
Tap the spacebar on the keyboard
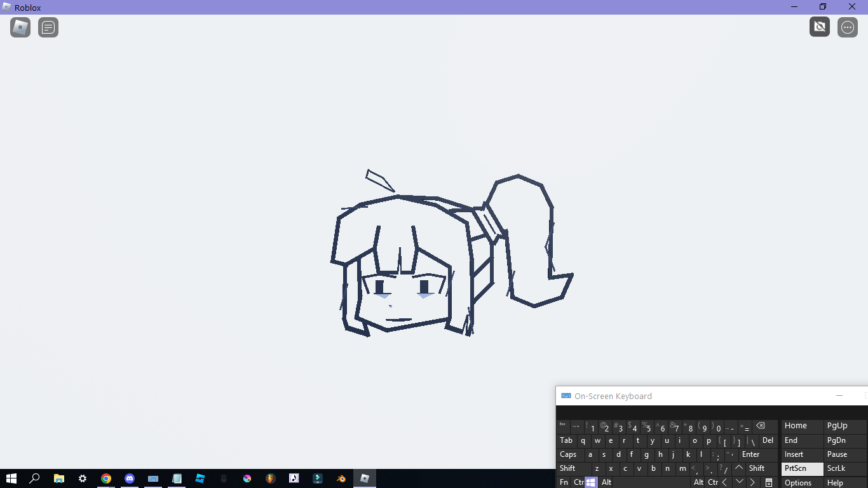tap(652, 482)
